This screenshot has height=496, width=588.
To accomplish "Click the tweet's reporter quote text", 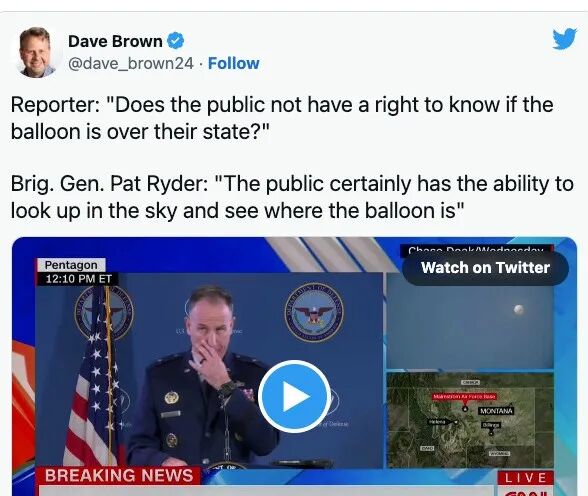I will (282, 118).
